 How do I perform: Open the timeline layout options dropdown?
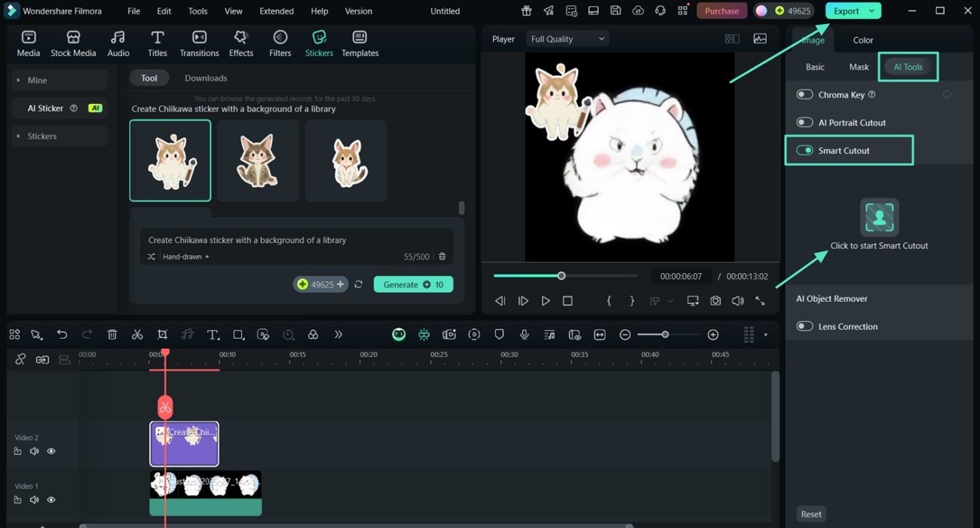[x=765, y=335]
